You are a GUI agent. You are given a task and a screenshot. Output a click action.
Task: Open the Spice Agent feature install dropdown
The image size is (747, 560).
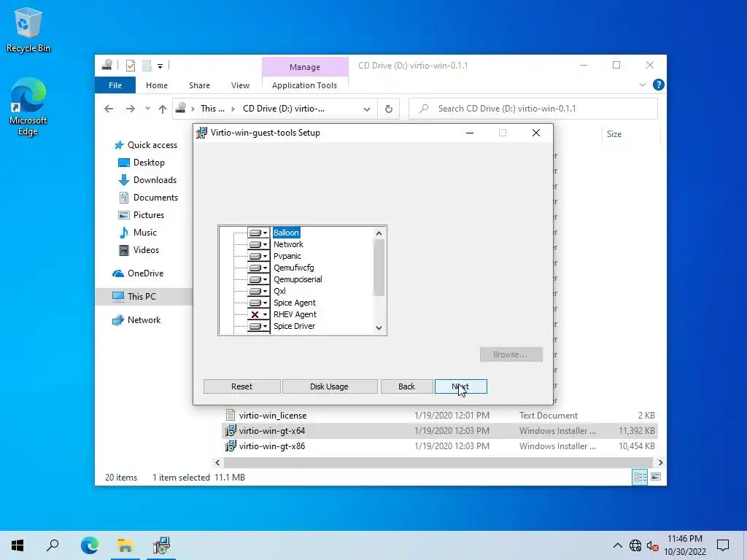click(x=259, y=303)
